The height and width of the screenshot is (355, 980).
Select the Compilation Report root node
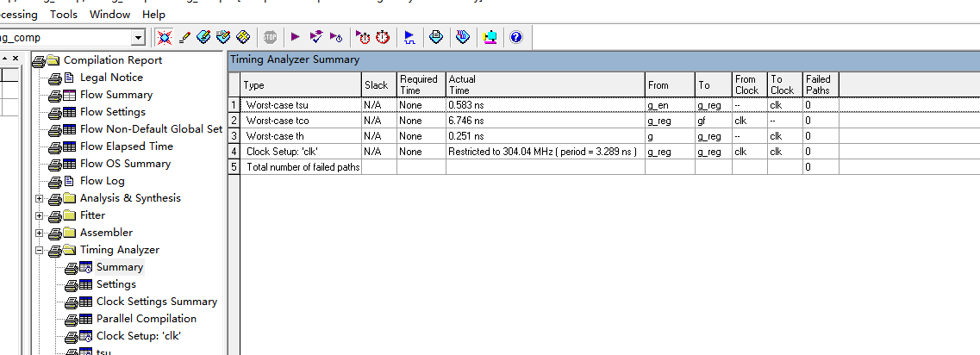click(113, 60)
